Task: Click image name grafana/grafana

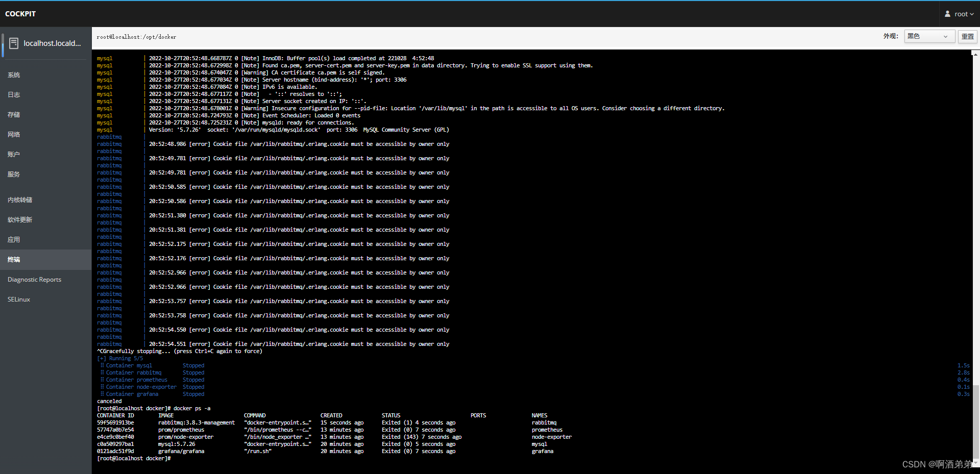Action: tap(181, 451)
